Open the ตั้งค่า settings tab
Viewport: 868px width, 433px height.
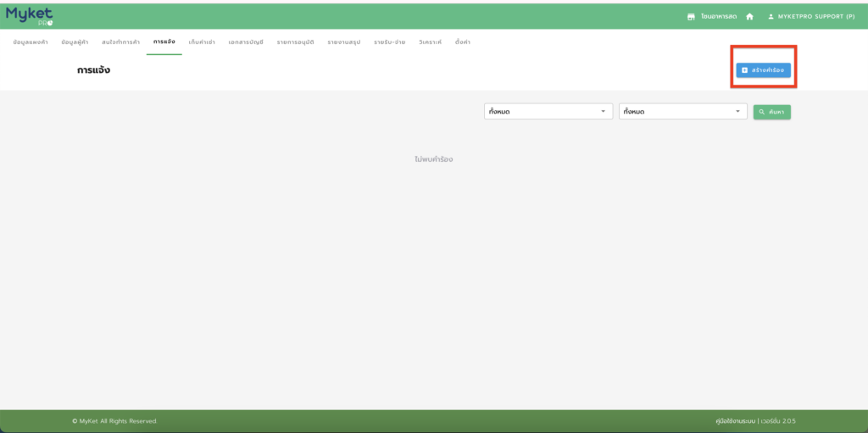[462, 42]
